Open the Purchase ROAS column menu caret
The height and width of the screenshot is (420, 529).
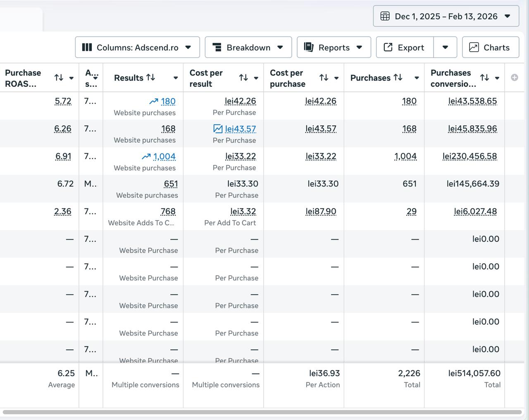(x=71, y=78)
